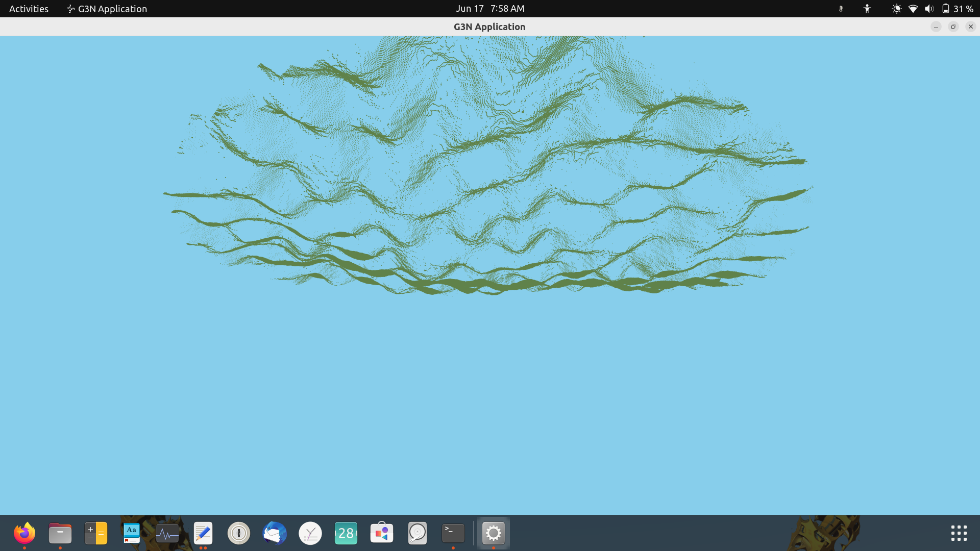Open the Text Editor dock icon
The height and width of the screenshot is (551, 980).
(x=203, y=534)
